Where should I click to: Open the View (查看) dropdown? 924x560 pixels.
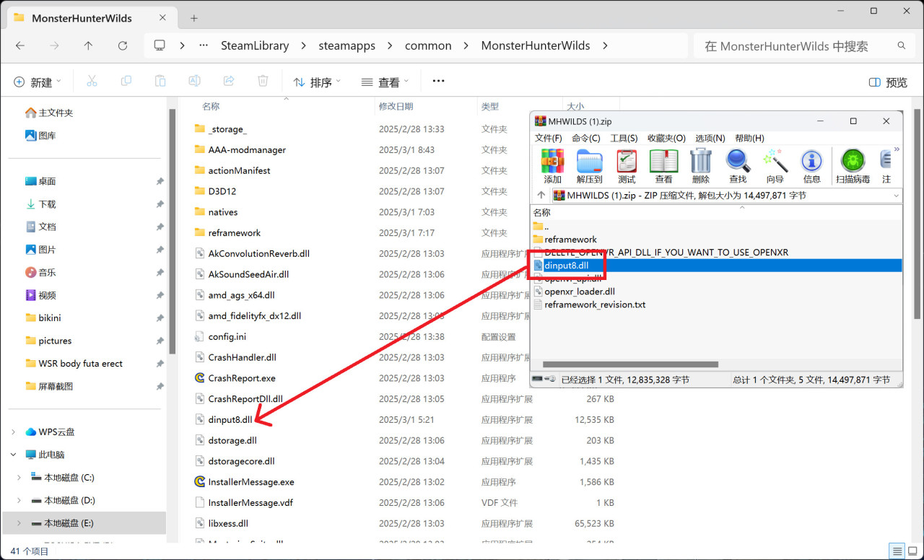(385, 82)
